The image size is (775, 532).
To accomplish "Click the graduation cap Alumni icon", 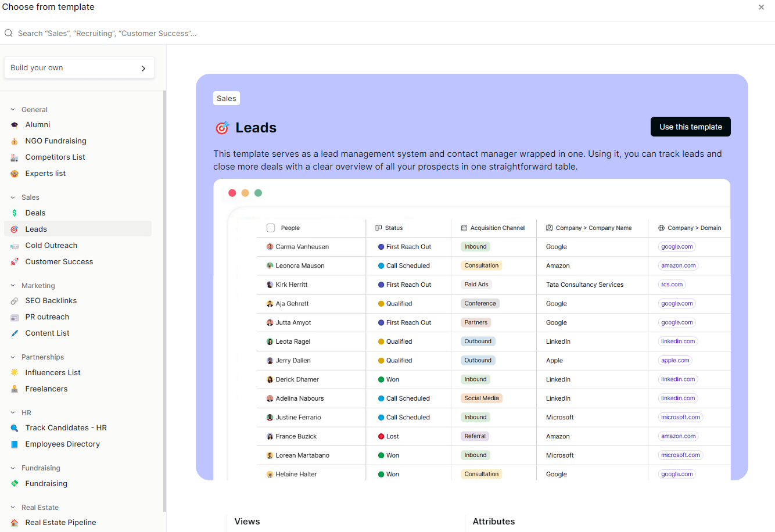I will tap(15, 124).
